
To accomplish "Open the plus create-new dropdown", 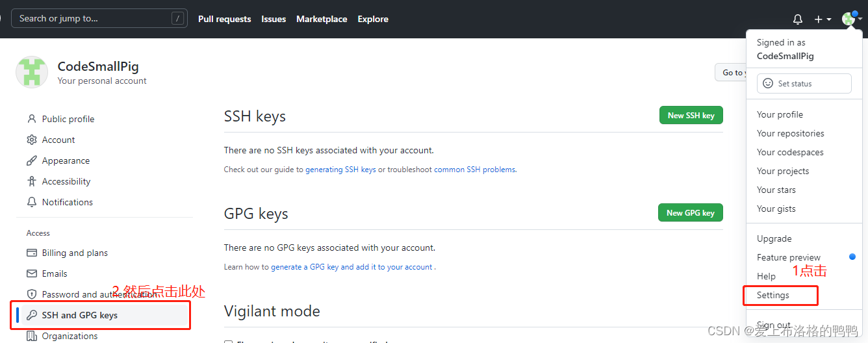I will click(823, 19).
